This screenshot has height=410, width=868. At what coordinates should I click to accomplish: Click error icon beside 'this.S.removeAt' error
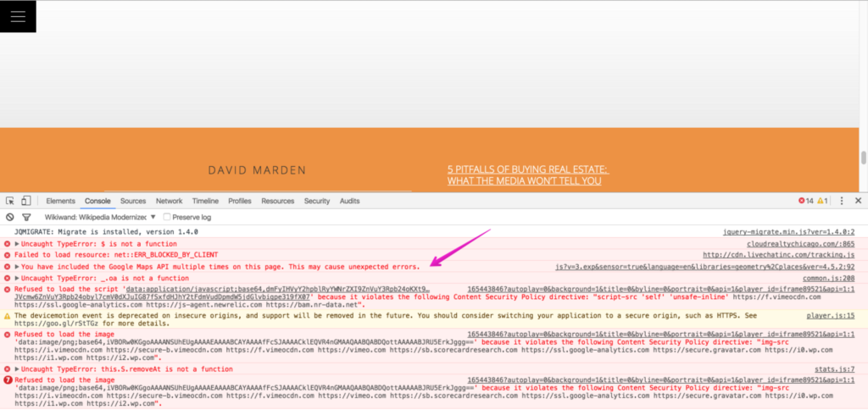[7, 369]
